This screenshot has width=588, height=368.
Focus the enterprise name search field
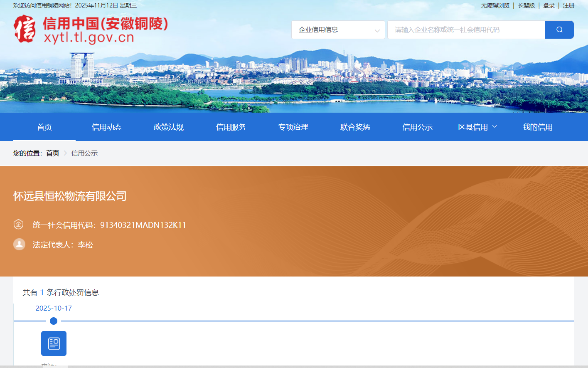(466, 30)
